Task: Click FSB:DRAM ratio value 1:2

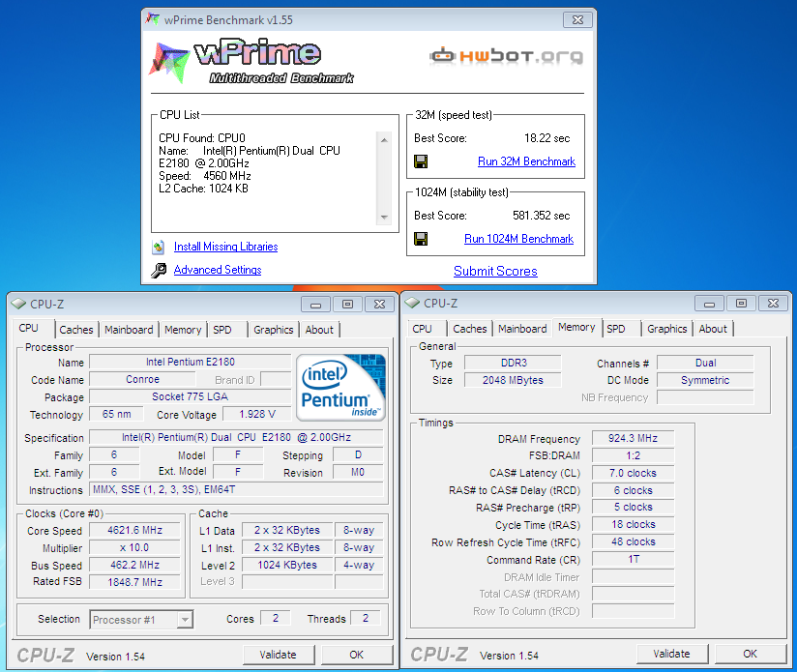Action: tap(633, 455)
